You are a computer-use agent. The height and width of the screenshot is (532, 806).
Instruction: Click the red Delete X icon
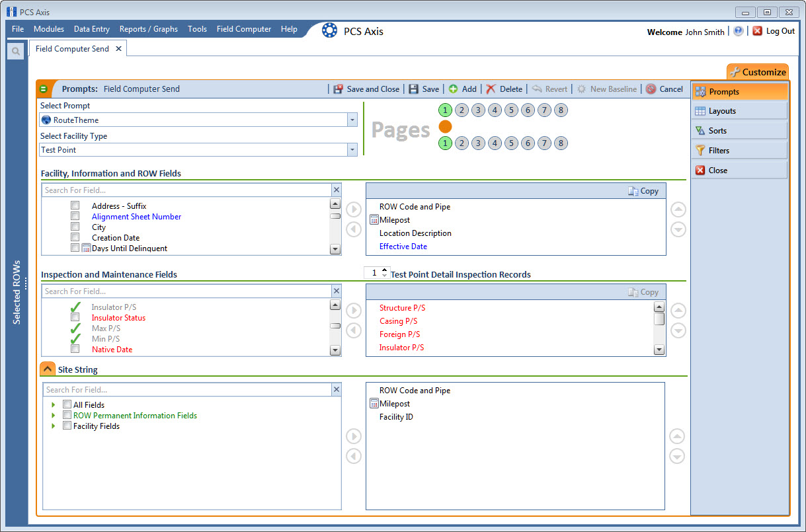coord(491,89)
